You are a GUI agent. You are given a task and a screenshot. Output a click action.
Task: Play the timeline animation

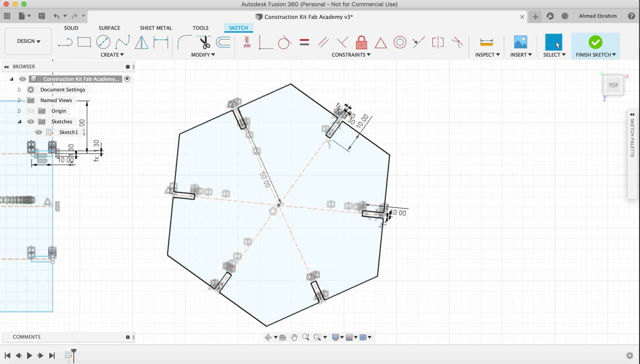point(29,355)
